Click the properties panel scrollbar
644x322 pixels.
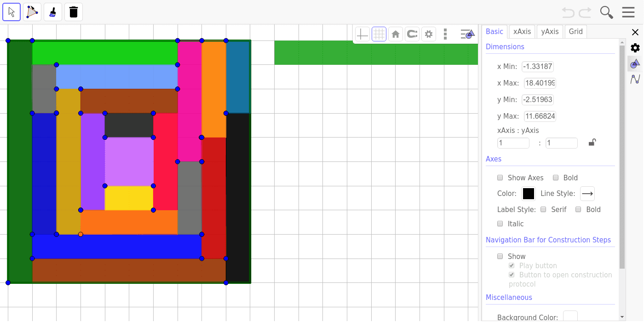pyautogui.click(x=622, y=156)
